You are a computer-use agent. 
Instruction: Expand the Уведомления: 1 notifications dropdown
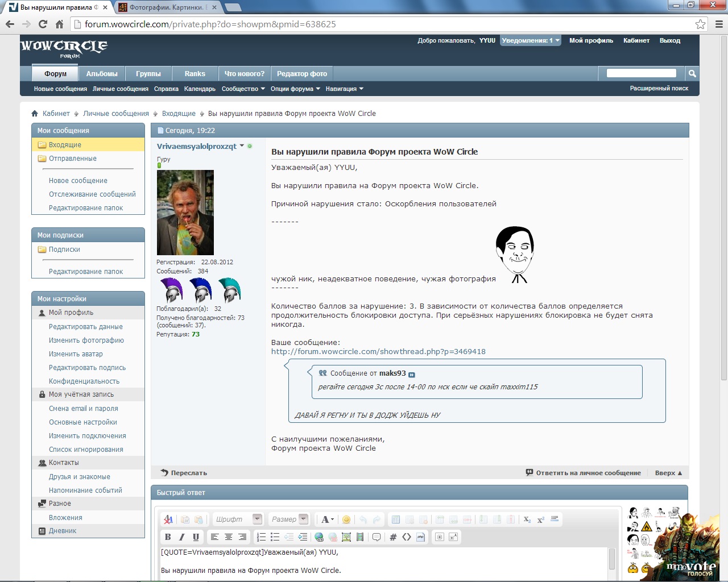point(531,40)
